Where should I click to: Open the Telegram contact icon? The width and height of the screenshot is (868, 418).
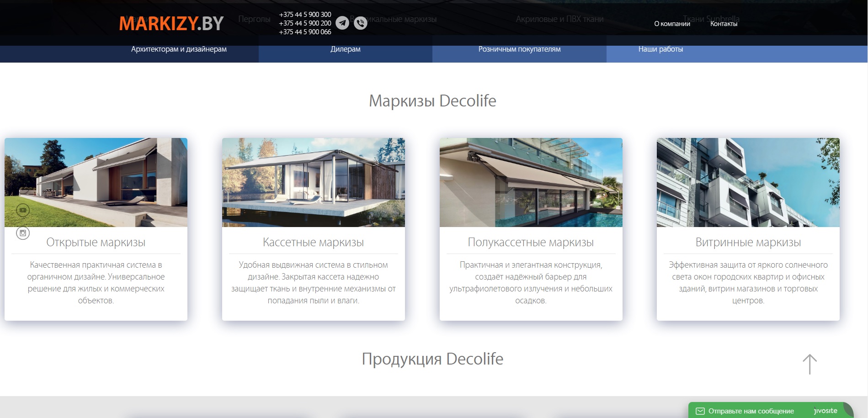(x=342, y=23)
